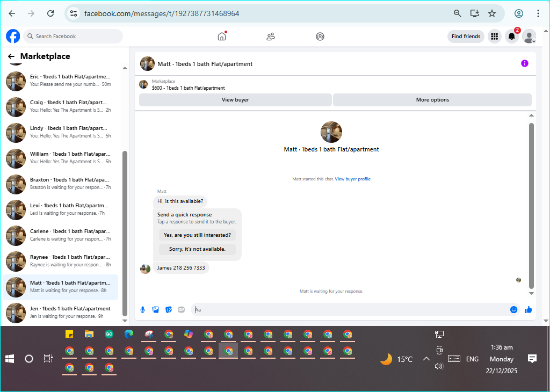
Task: Open the GIF picker icon
Action: (182, 310)
